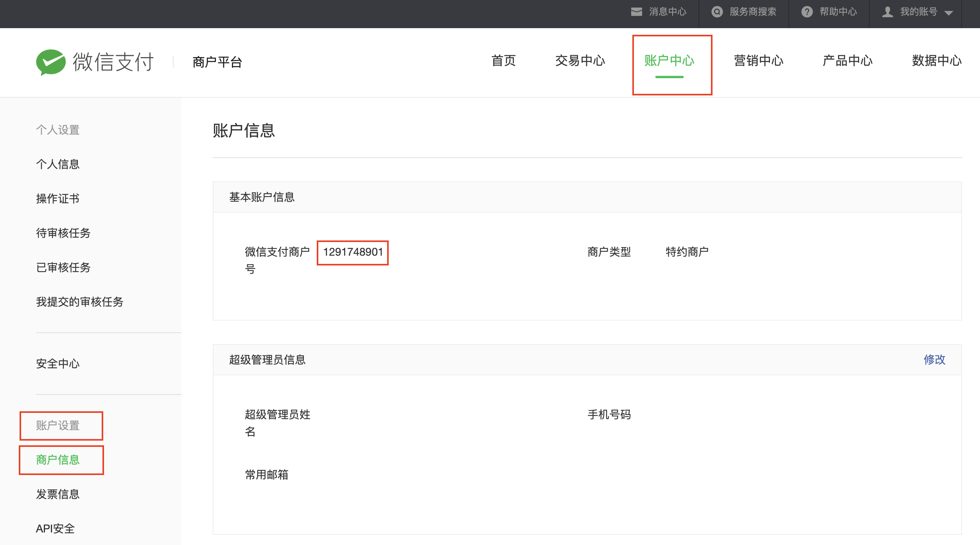Open 我提交的审核任务 in the sidebar
Screen dimensions: 980x545
(x=80, y=302)
